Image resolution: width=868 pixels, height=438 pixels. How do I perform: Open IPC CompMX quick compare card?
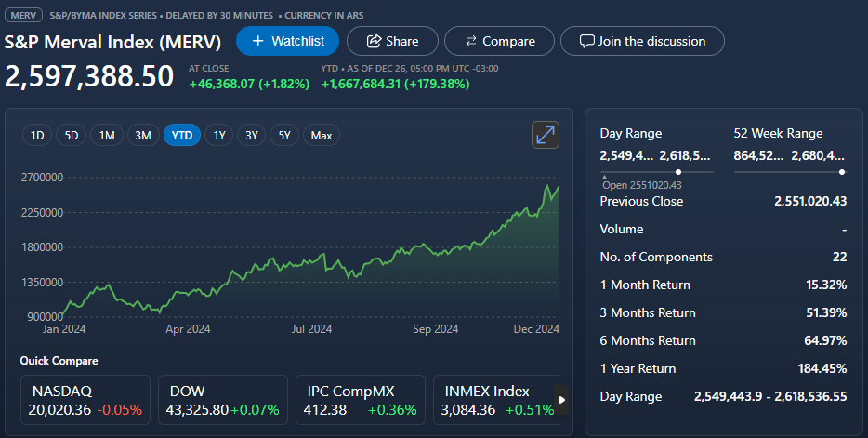tap(360, 400)
